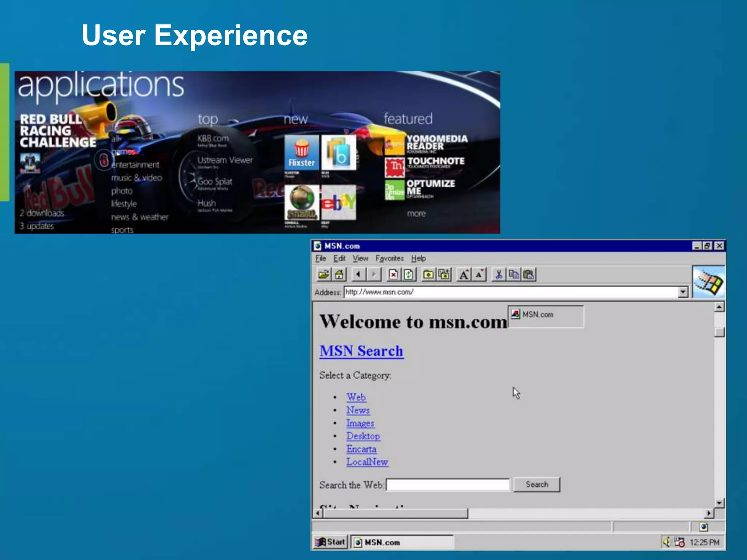Refresh the page with the refresh icon
Image resolution: width=747 pixels, height=560 pixels.
[x=409, y=274]
